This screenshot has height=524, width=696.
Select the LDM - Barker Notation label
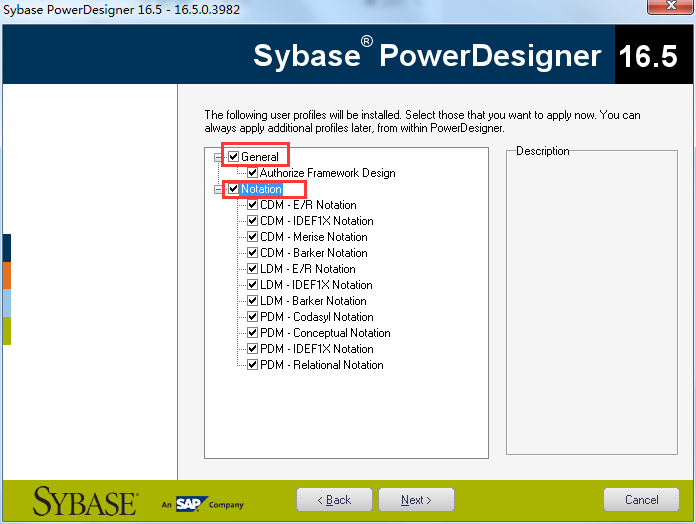[313, 301]
